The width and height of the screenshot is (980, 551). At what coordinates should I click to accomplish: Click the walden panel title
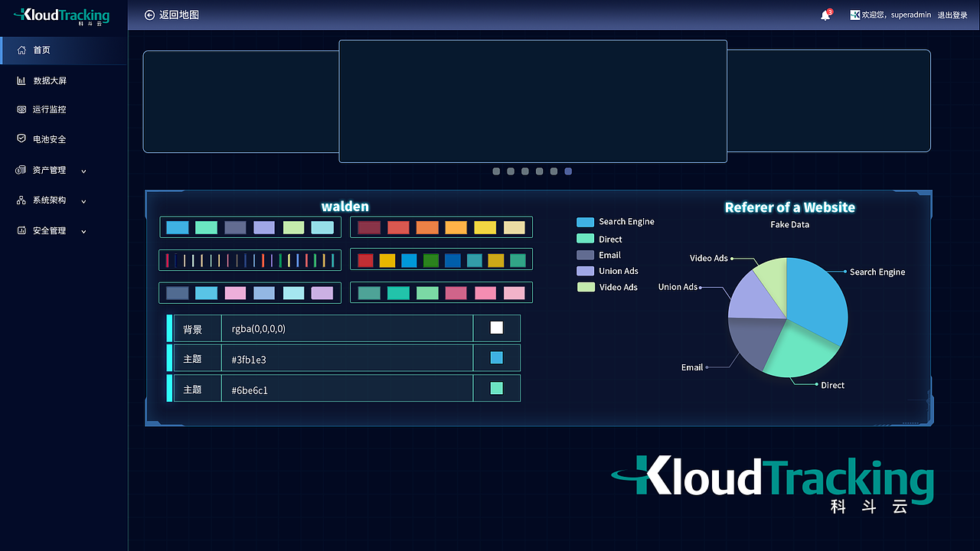click(345, 207)
